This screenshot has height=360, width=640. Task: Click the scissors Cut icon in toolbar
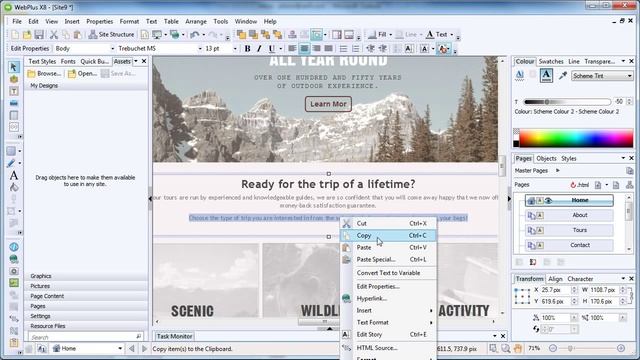tap(53, 35)
